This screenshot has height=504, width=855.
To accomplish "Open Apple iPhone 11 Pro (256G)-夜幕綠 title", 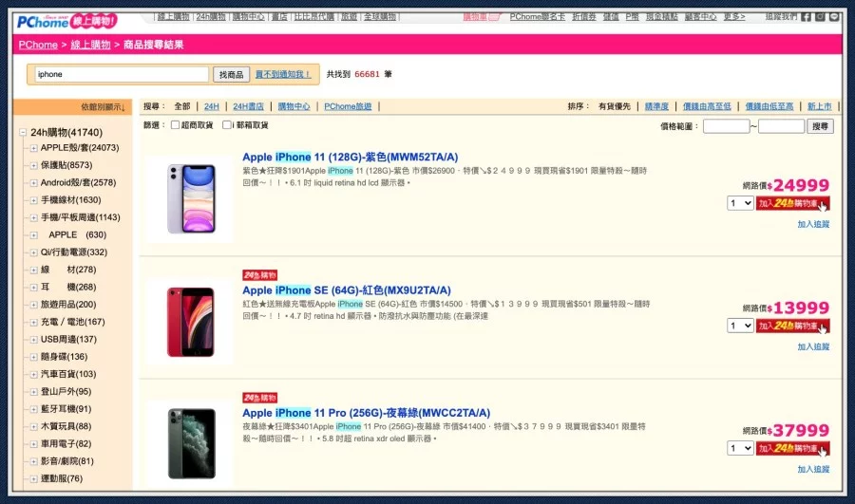I will (x=367, y=413).
